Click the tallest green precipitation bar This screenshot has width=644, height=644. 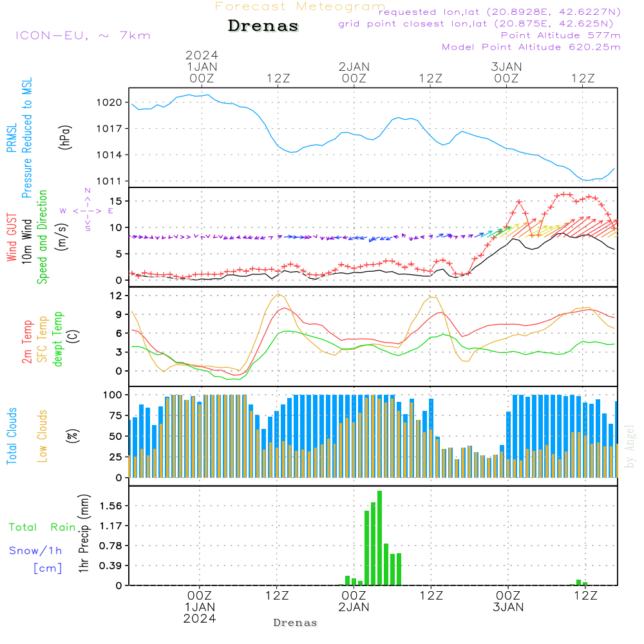pos(380,538)
